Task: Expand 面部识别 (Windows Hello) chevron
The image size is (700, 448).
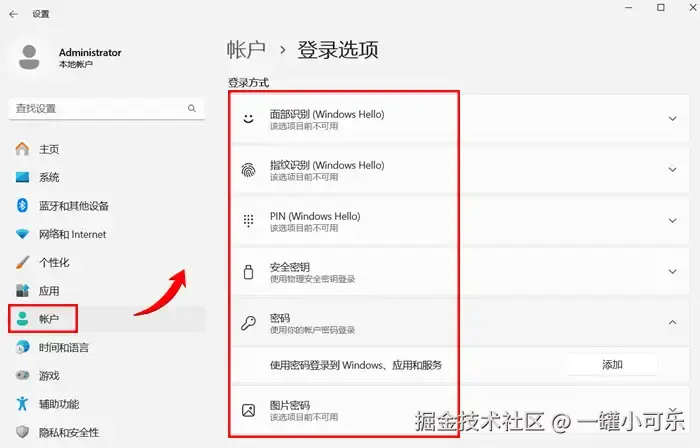Action: [x=672, y=119]
